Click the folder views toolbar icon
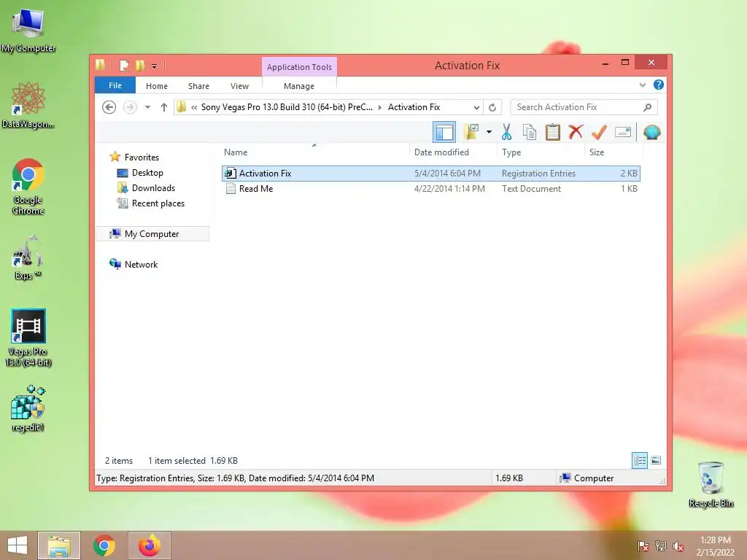Viewport: 747px width, 560px height. coord(471,132)
